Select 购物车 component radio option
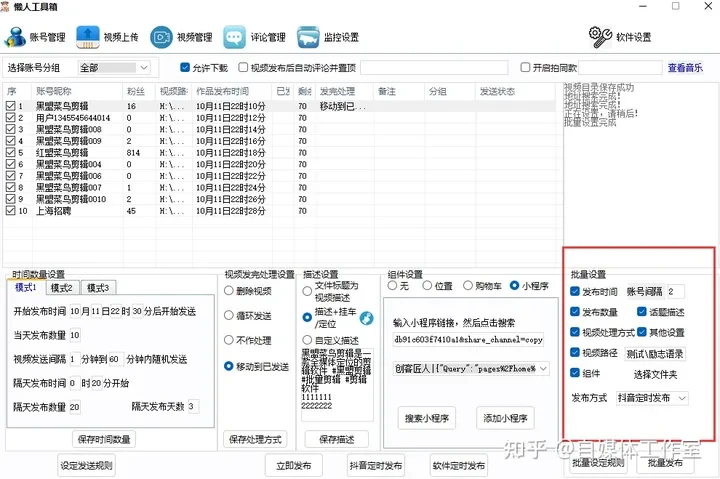 pos(468,286)
